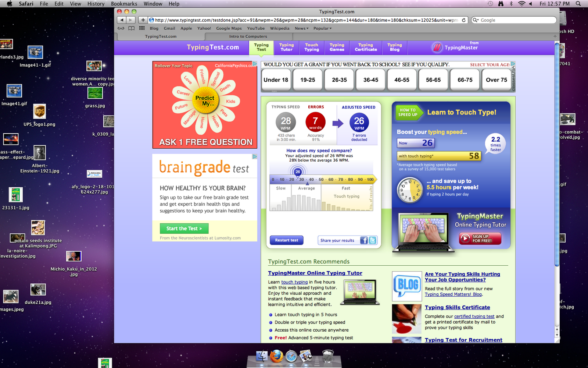Show Top Sites grid icon
Image resolution: width=588 pixels, height=368 pixels.
142,28
